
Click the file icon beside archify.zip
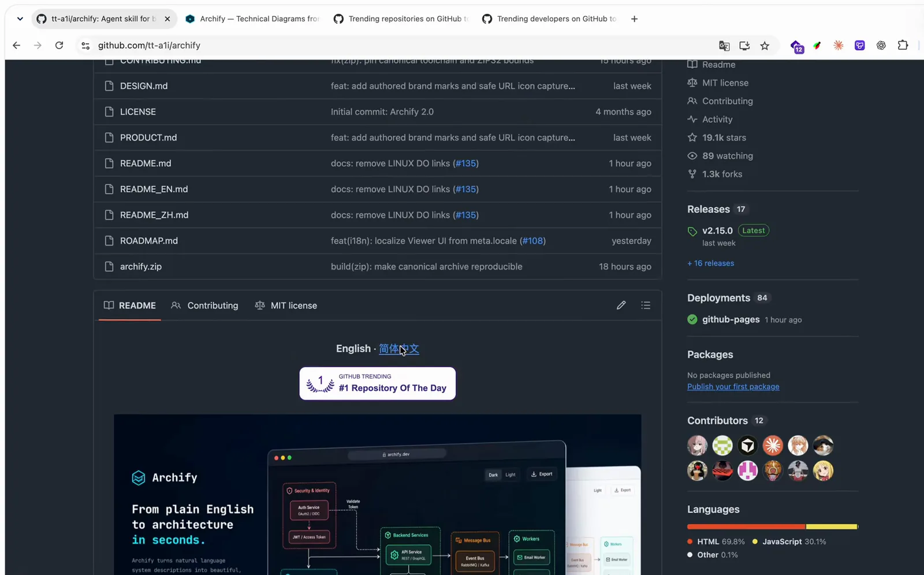(x=109, y=267)
